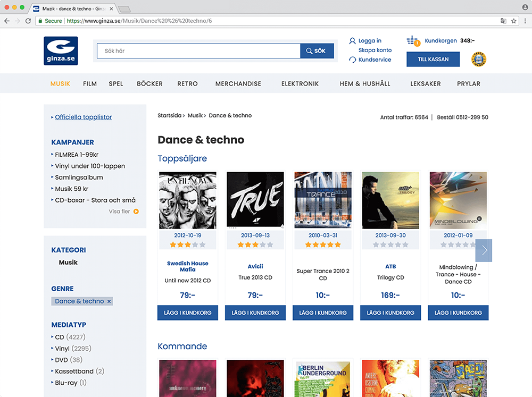Filter by DVD media type
The width and height of the screenshot is (532, 397).
[69, 360]
